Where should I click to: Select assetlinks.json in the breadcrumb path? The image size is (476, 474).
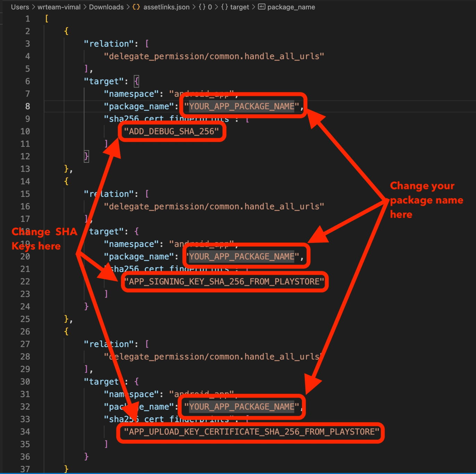166,7
